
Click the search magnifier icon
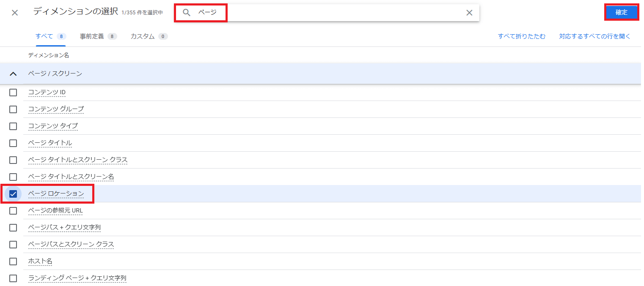click(187, 13)
